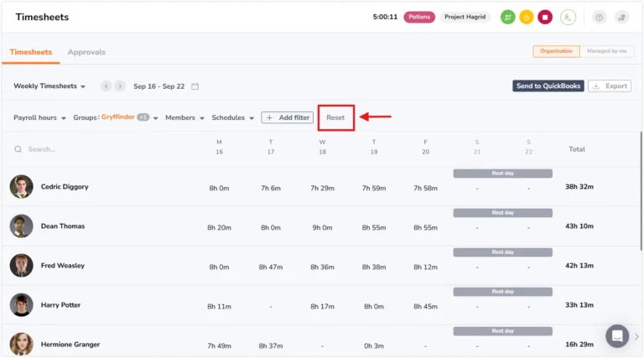
Task: Click the Monday 16 column header
Action: point(220,147)
